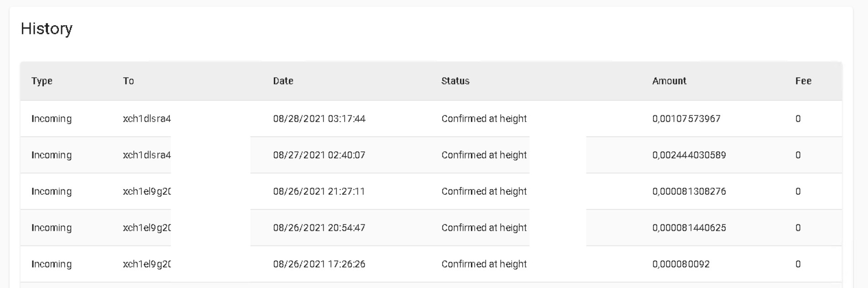Click the History heading
Screen dimensions: 868x288
coord(47,29)
